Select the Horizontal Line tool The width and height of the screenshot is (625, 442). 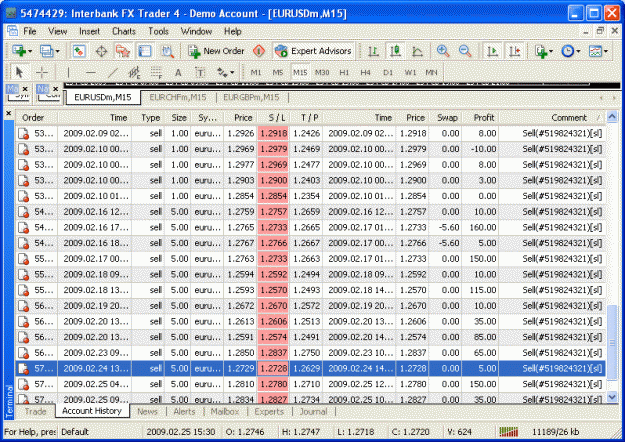pos(90,73)
